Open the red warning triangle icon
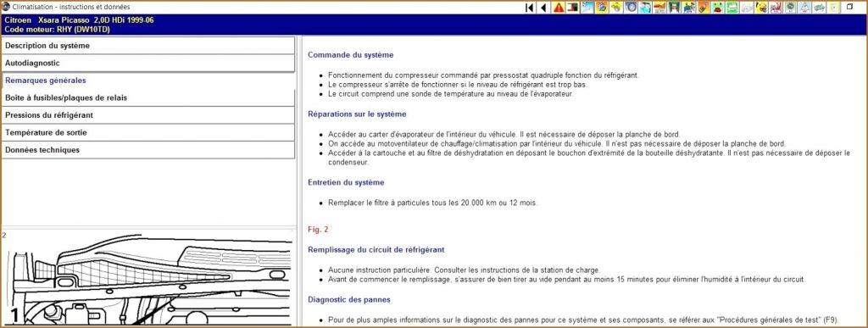Screen dimensions: 868x328 pyautogui.click(x=559, y=8)
